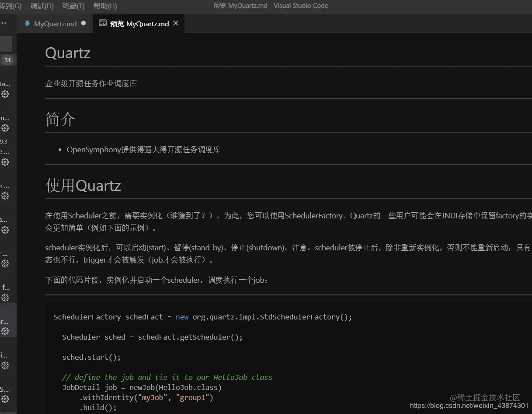Screen dimensions: 532x414
Task: Click the preview icon on the 预览 tab
Action: pyautogui.click(x=103, y=23)
